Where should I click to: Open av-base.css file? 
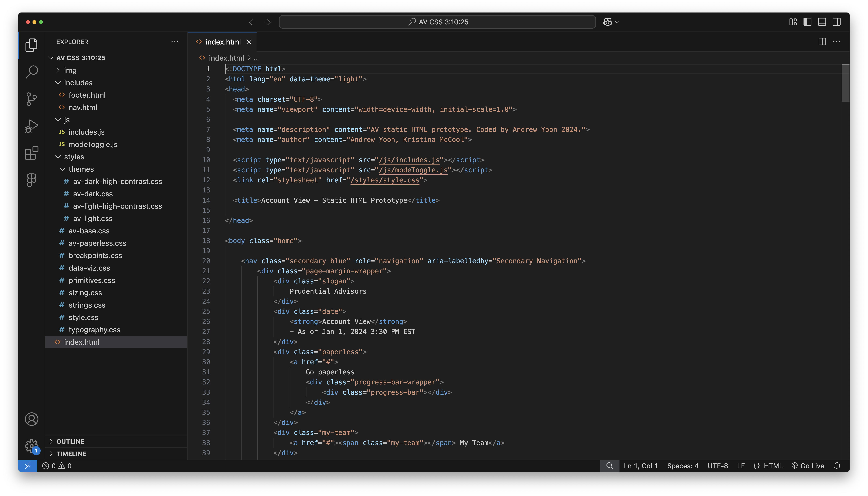[116, 231]
